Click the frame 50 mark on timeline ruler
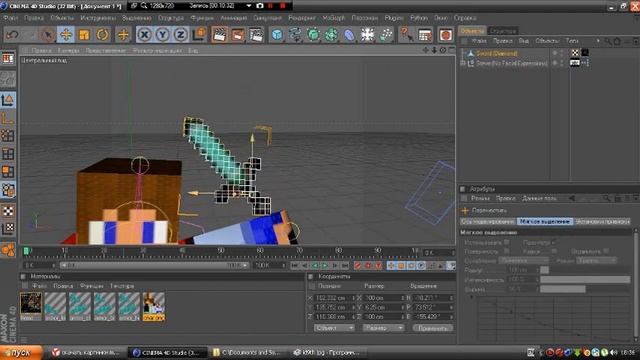 (221, 251)
